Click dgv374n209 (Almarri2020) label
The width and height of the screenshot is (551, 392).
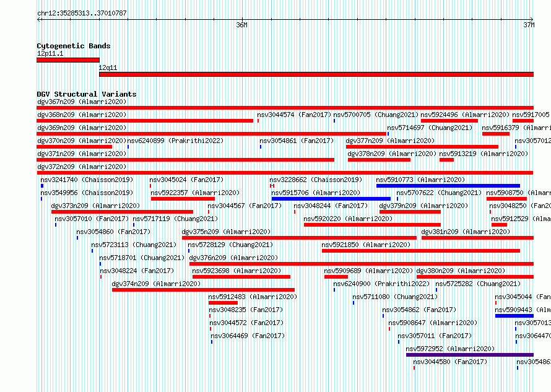point(156,284)
